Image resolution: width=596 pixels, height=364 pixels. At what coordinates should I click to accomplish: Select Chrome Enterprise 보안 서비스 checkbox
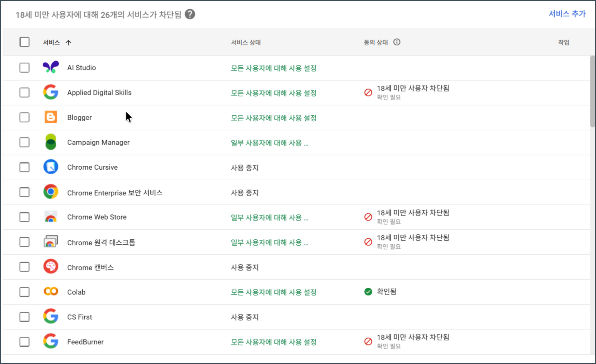(25, 192)
